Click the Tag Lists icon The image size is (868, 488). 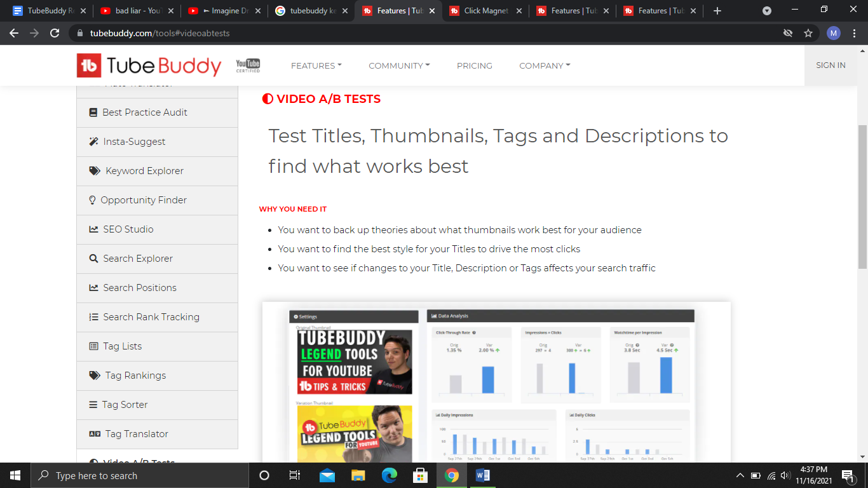[x=93, y=346]
